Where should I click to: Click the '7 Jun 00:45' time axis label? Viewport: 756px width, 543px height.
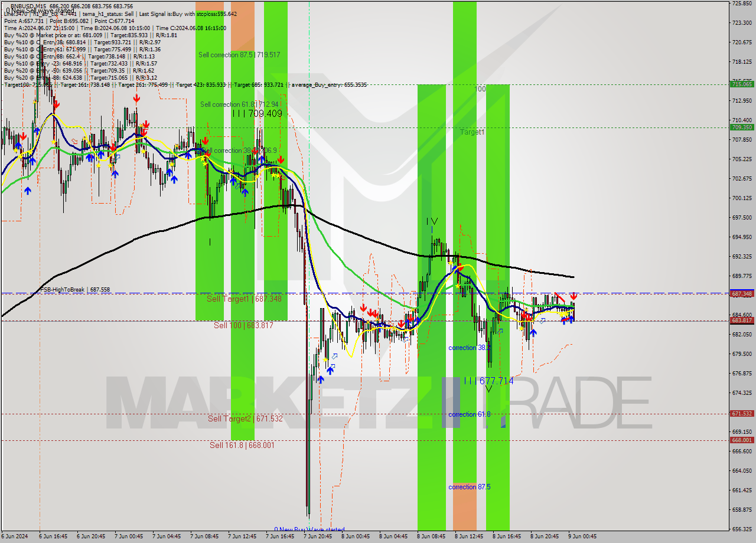coord(130,537)
